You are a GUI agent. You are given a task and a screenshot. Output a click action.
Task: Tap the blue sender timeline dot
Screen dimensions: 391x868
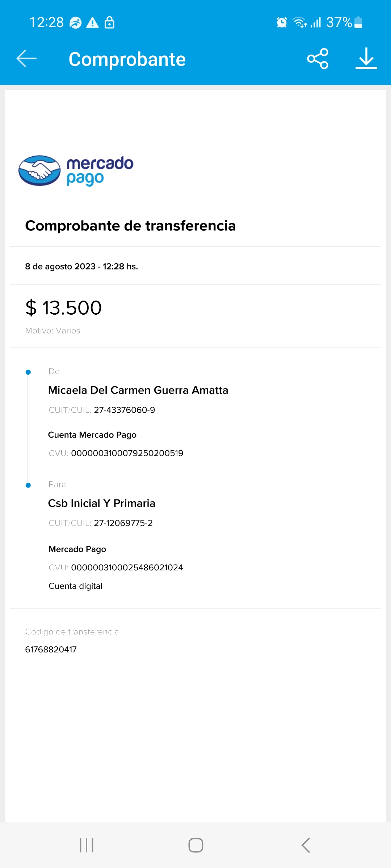coord(28,372)
